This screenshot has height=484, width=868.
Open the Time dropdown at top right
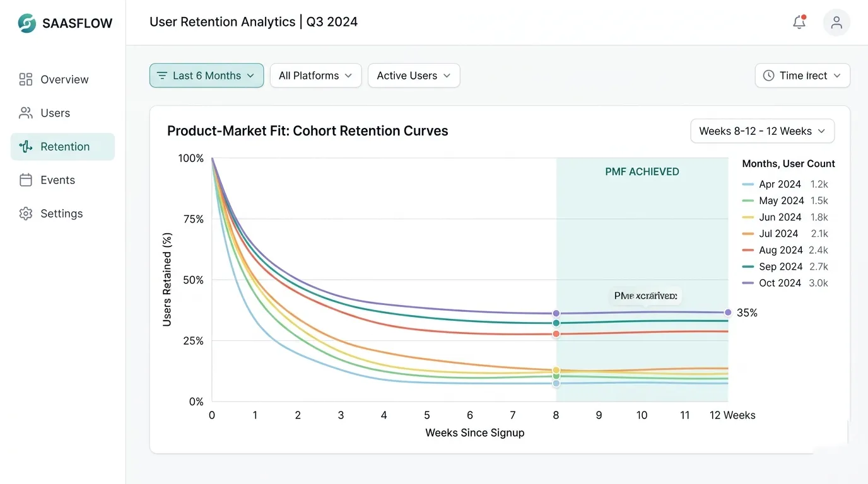click(x=802, y=76)
